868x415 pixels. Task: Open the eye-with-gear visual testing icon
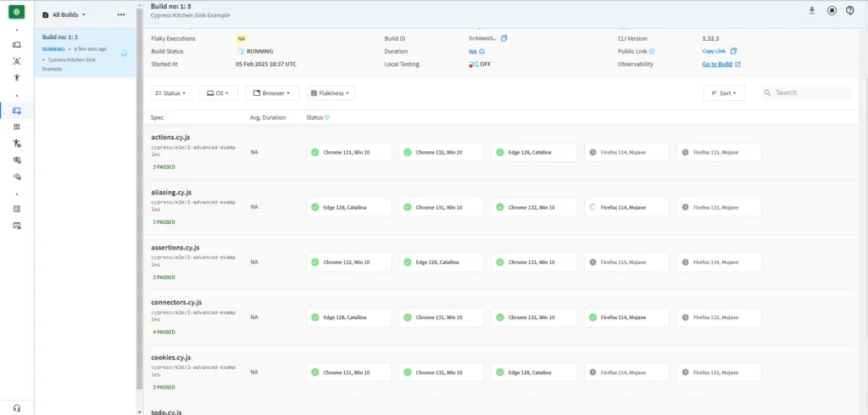coord(17,160)
